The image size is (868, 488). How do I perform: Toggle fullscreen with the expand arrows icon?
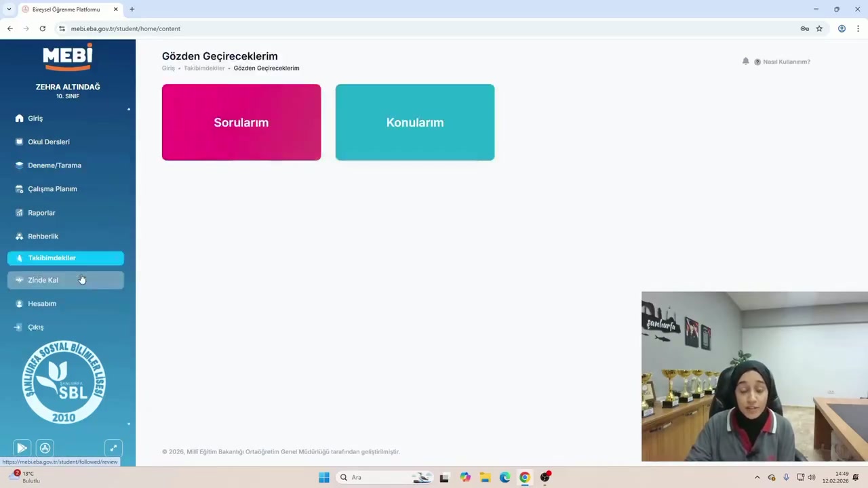[x=113, y=448]
